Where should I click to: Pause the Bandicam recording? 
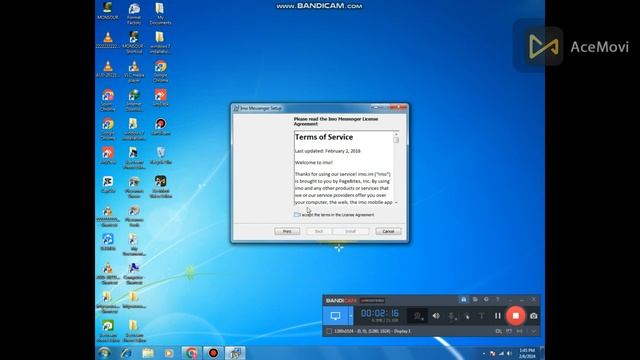click(498, 316)
